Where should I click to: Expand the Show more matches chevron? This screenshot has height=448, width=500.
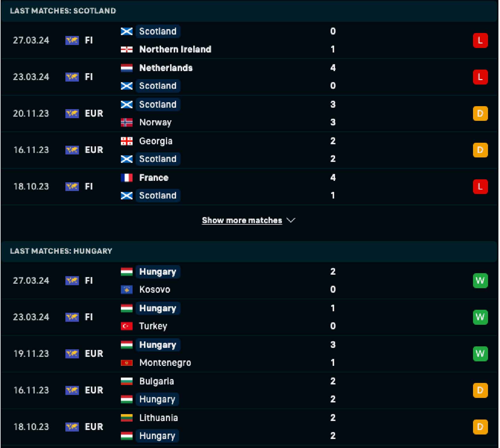pos(291,220)
